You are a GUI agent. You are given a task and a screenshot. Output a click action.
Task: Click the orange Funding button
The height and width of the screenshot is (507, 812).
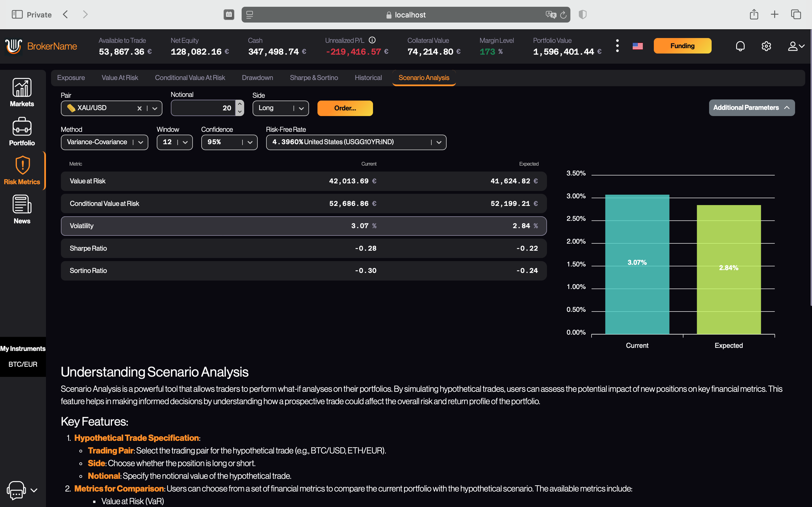682,46
